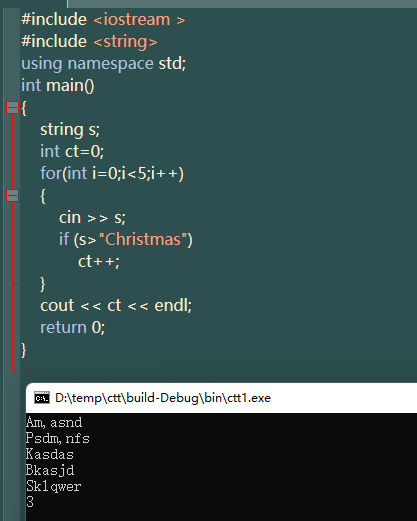Click the console output line showing 3
Screen dimensions: 417x521
coord(30,502)
